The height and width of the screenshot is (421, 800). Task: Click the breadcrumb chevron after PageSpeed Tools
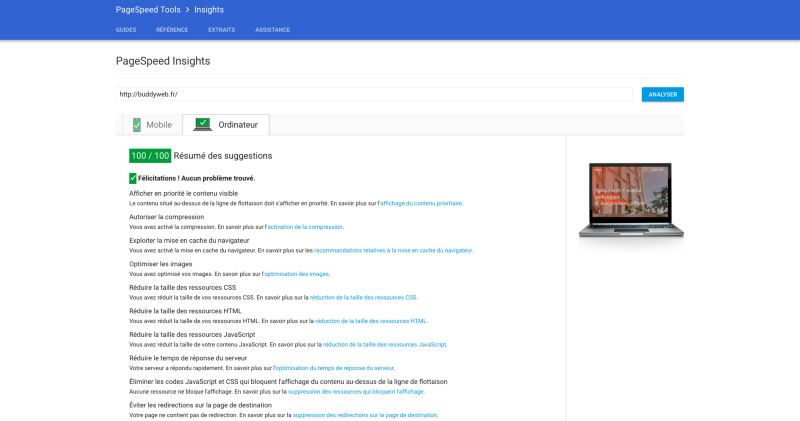pyautogui.click(x=187, y=10)
